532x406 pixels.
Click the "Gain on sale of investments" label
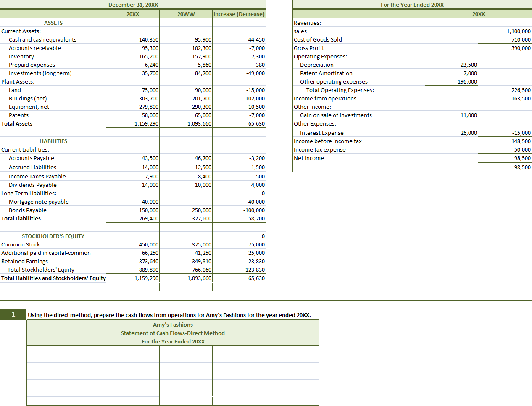[336, 115]
